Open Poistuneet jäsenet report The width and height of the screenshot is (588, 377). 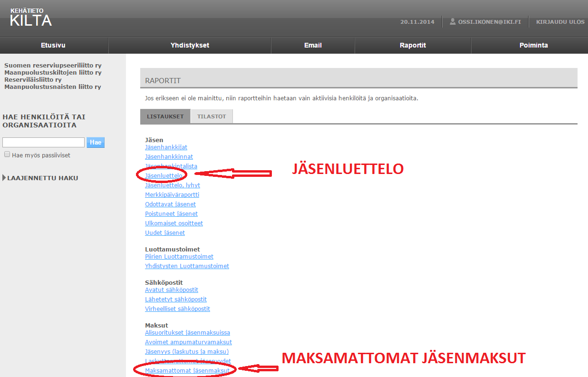coord(171,214)
